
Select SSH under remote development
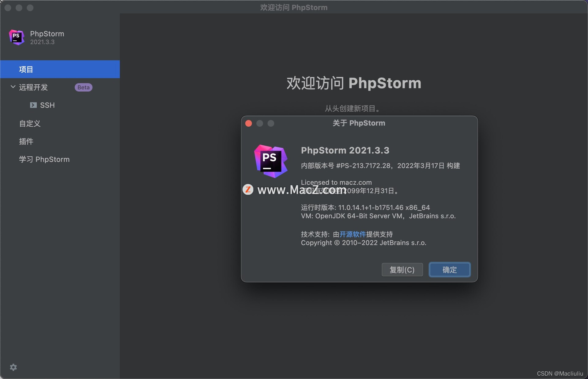coord(47,105)
